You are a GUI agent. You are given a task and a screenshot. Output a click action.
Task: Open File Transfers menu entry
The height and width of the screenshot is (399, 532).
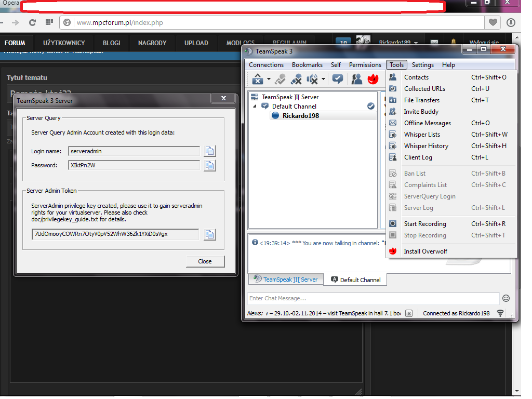point(451,100)
